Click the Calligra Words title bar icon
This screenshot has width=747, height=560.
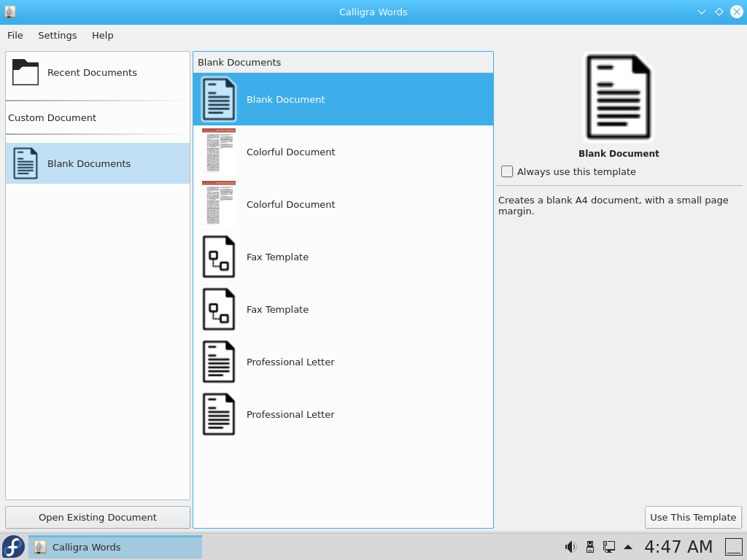(10, 12)
